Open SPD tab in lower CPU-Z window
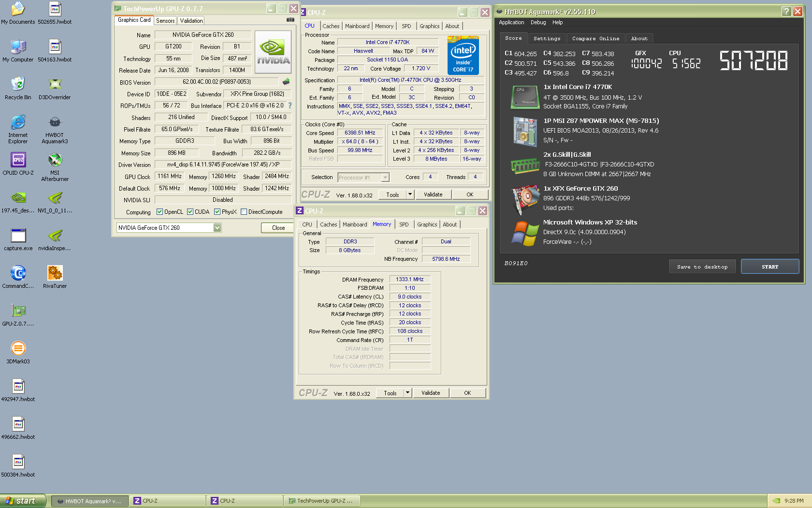Screen dimensions: 812x508 (404, 224)
